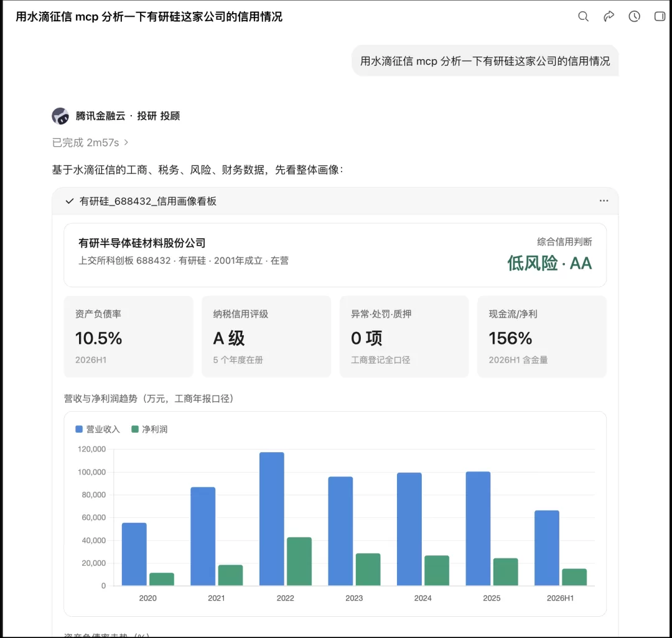This screenshot has width=672, height=638.
Task: Click the 2023 x-axis label
Action: (354, 598)
